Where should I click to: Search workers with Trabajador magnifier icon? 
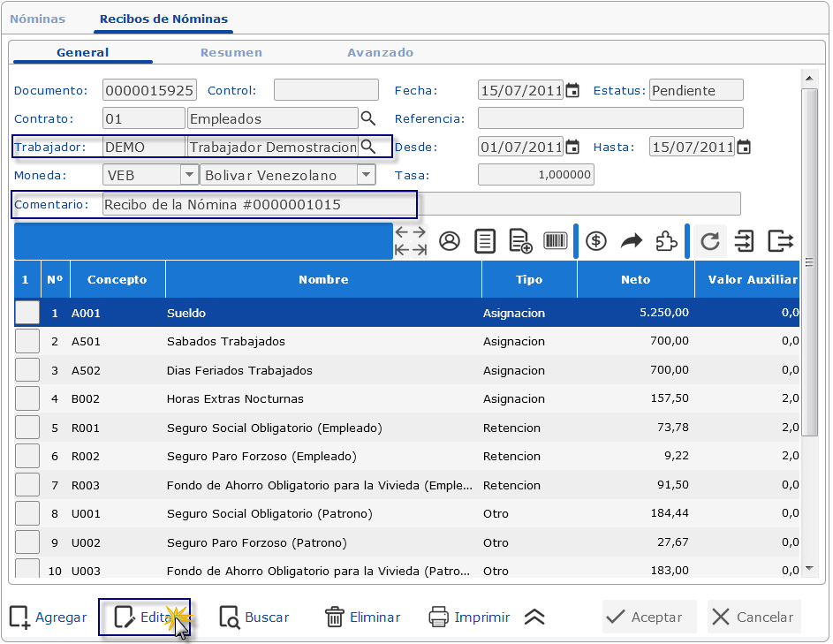point(367,147)
